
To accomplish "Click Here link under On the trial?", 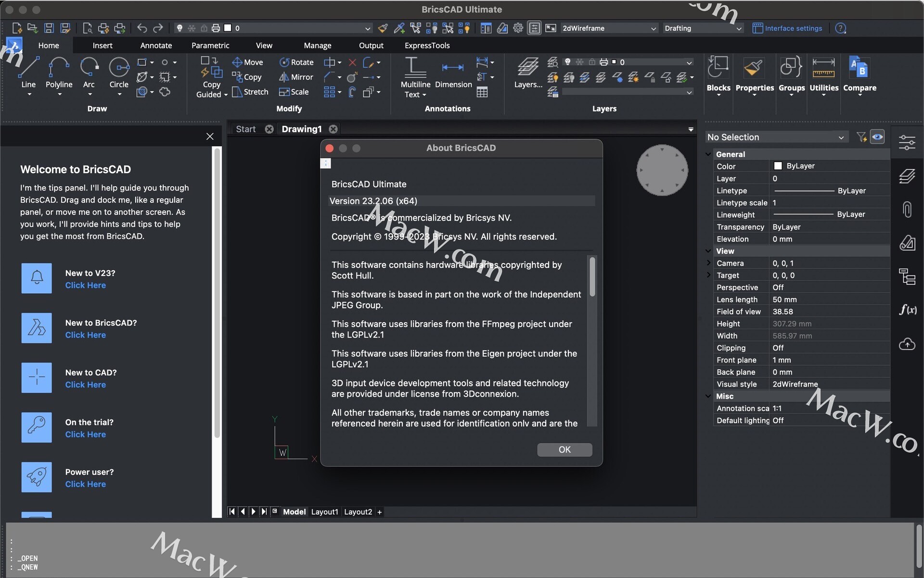I will pos(85,434).
